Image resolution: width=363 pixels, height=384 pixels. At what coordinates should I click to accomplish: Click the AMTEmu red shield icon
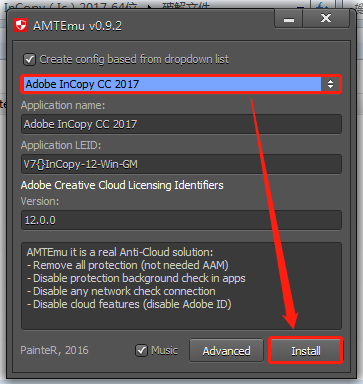point(21,25)
